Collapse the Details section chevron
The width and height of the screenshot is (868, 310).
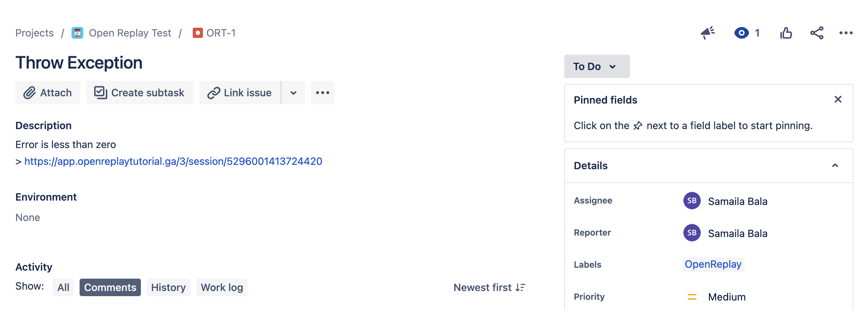[x=835, y=166]
